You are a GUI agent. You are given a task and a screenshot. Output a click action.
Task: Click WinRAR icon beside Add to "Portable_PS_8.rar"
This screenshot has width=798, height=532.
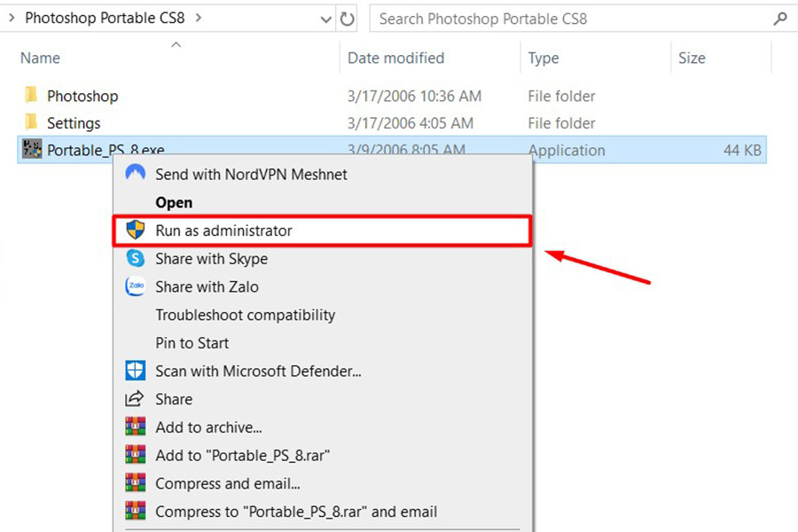tap(136, 455)
